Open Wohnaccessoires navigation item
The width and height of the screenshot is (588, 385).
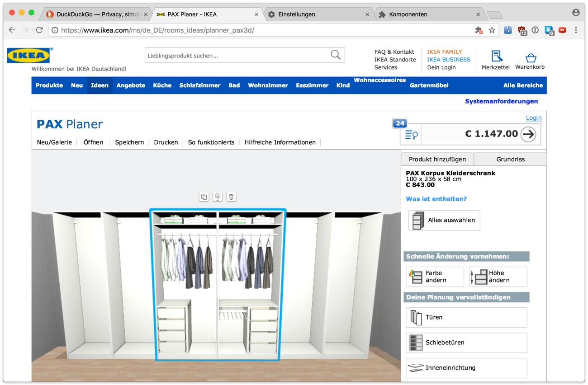pyautogui.click(x=380, y=80)
